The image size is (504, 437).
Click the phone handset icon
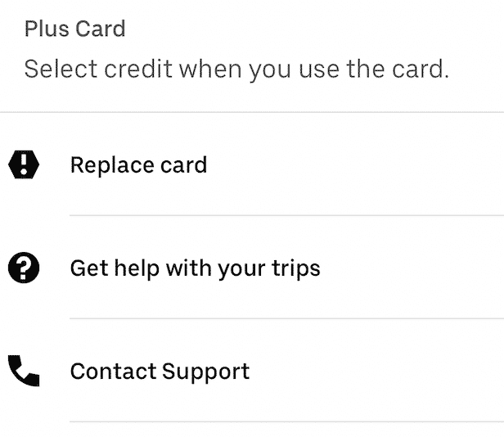point(24,371)
